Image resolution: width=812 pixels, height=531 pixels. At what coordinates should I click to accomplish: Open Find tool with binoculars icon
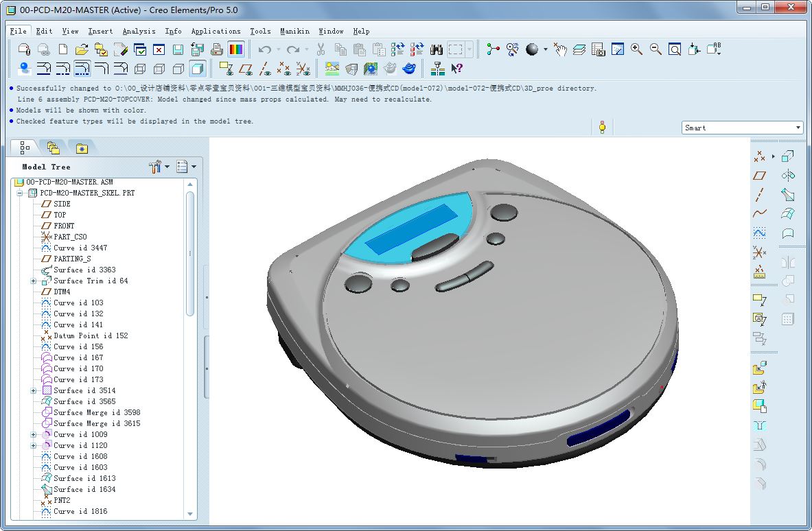[x=437, y=49]
